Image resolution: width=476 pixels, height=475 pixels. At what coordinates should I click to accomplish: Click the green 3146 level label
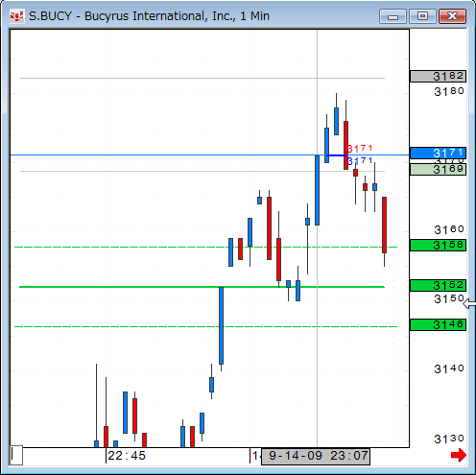click(x=438, y=324)
